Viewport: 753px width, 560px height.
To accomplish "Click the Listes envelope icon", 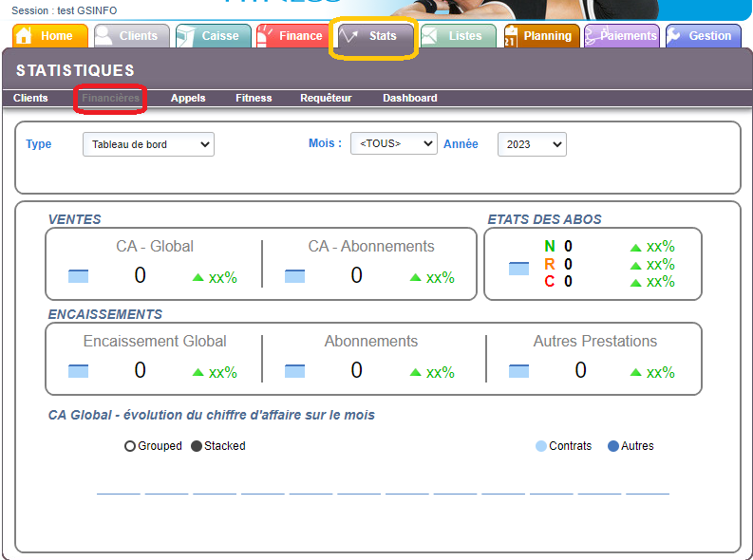I will [x=429, y=36].
